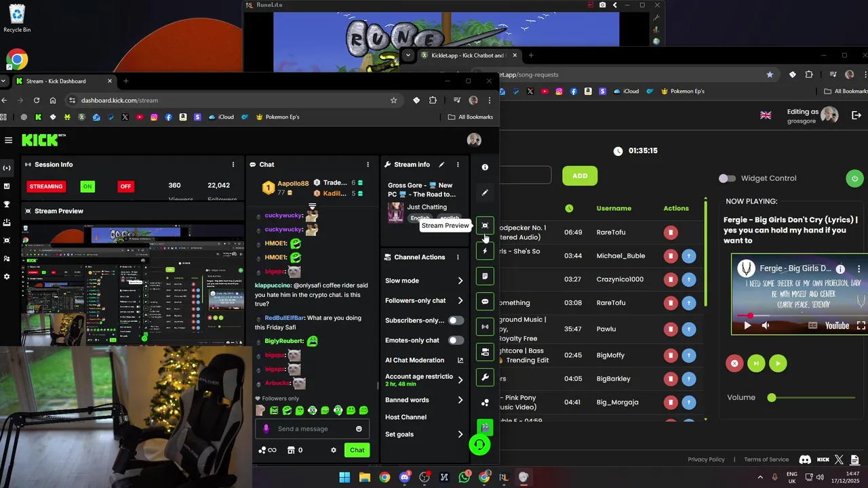The width and height of the screenshot is (868, 488).
Task: Open Session Info three-dot menu
Action: click(233, 164)
